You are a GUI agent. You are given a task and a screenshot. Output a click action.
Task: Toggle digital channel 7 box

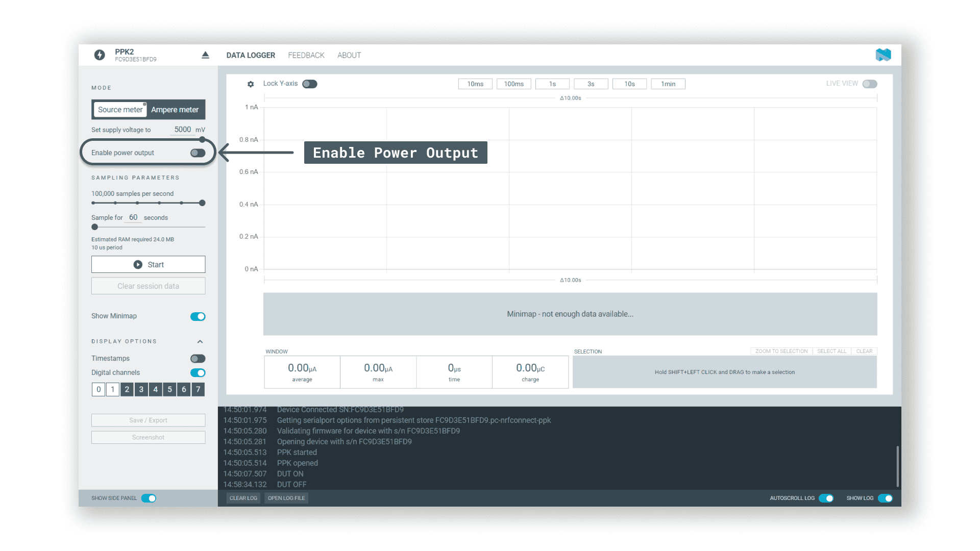tap(198, 389)
